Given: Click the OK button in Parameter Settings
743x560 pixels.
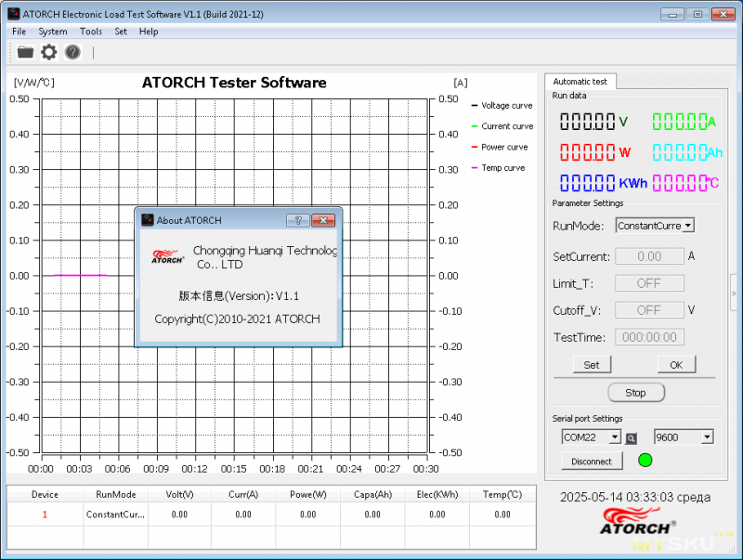Looking at the screenshot, I should pyautogui.click(x=676, y=365).
